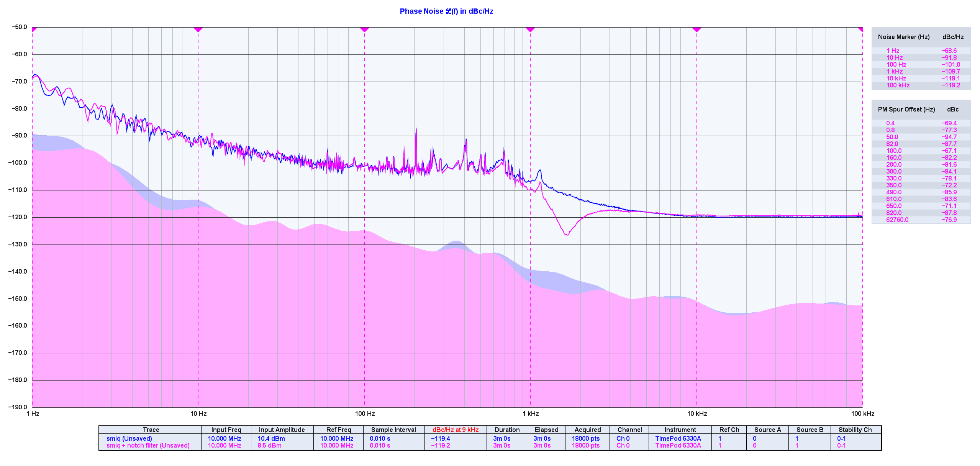Image resolution: width=980 pixels, height=466 pixels.
Task: Click the 'dBc/Hz at 9 kHz' column header
Action: (456, 430)
